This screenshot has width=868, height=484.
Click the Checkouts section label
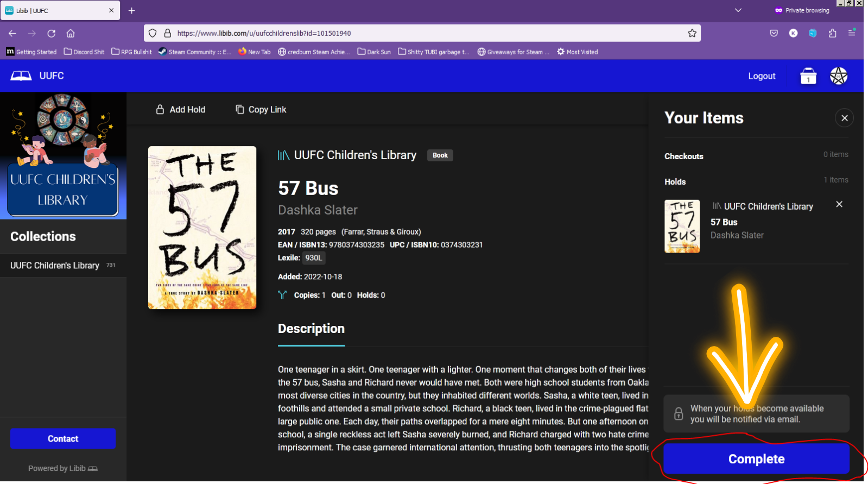(683, 156)
